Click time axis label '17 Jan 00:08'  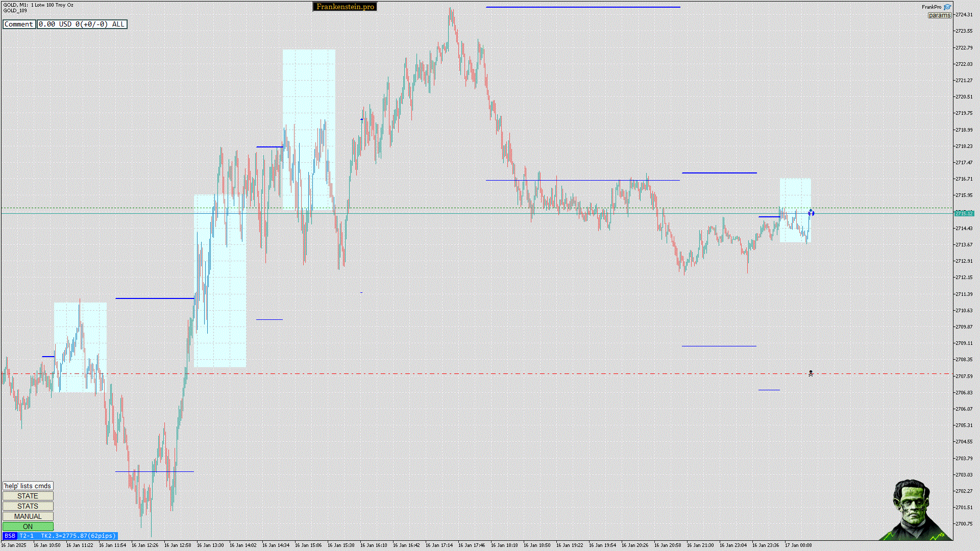click(x=798, y=545)
